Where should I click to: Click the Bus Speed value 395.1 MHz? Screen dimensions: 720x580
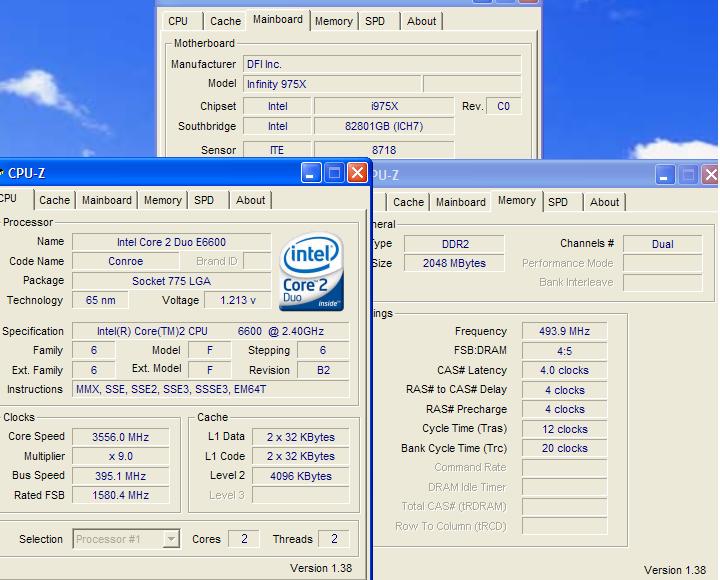coord(121,476)
